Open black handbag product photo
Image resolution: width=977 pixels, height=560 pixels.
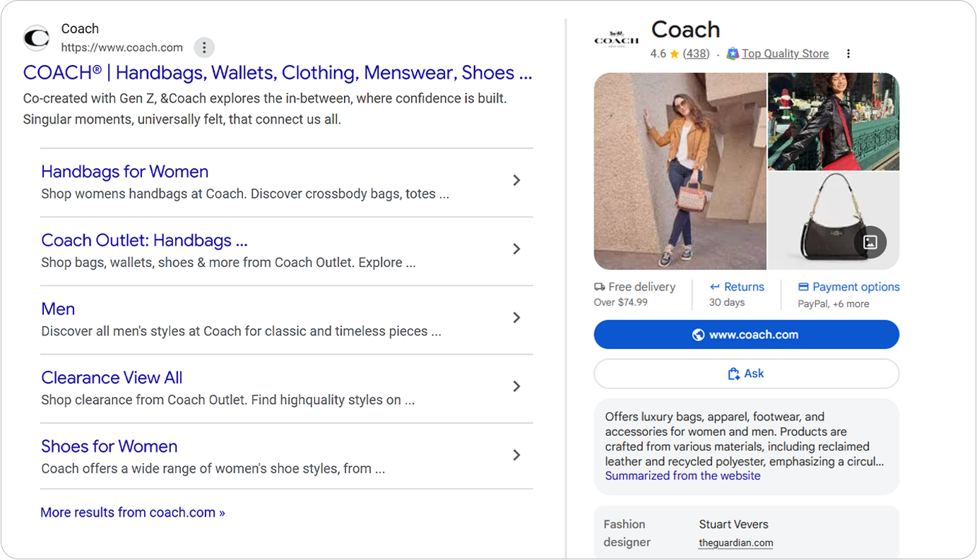(x=834, y=221)
